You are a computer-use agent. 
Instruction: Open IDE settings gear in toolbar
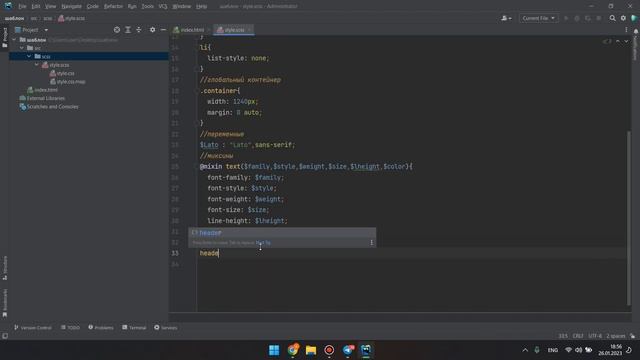[623, 18]
